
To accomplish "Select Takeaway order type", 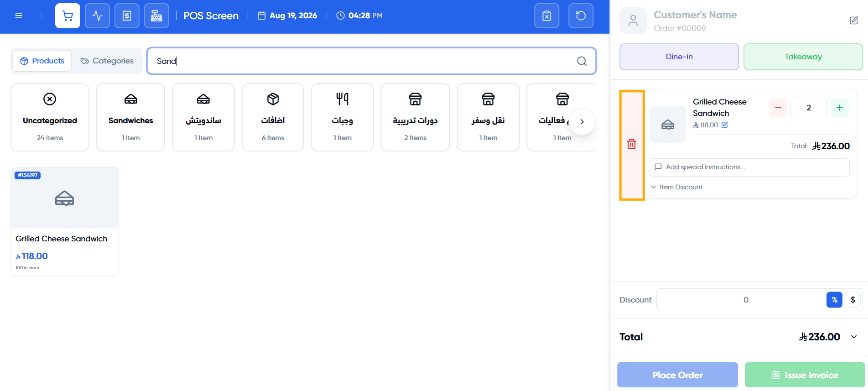I will [803, 57].
